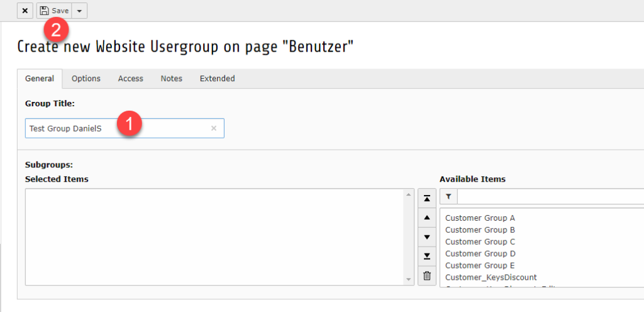Click move-to-top icon for selected items
The width and height of the screenshot is (644, 312).
pos(427,198)
